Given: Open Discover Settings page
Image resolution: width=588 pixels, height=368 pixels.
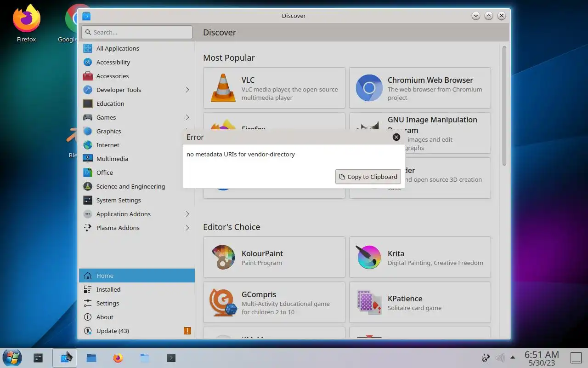Looking at the screenshot, I should tap(137, 303).
